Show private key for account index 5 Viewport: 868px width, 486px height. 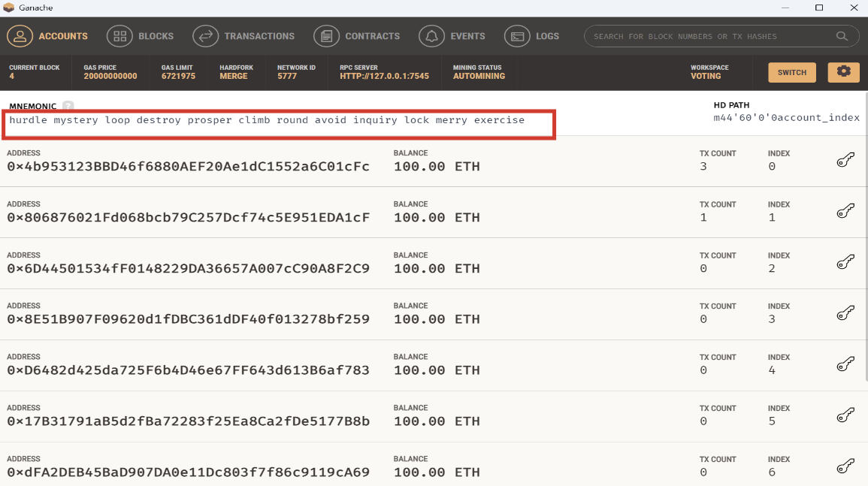click(x=845, y=415)
